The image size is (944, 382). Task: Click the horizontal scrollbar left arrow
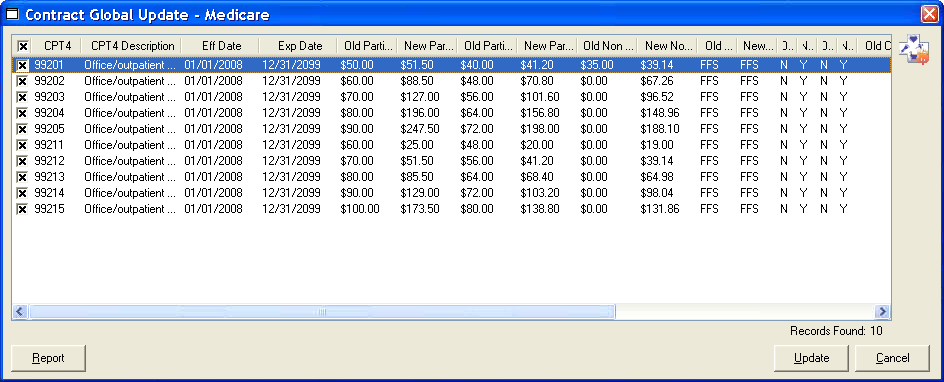(20, 312)
